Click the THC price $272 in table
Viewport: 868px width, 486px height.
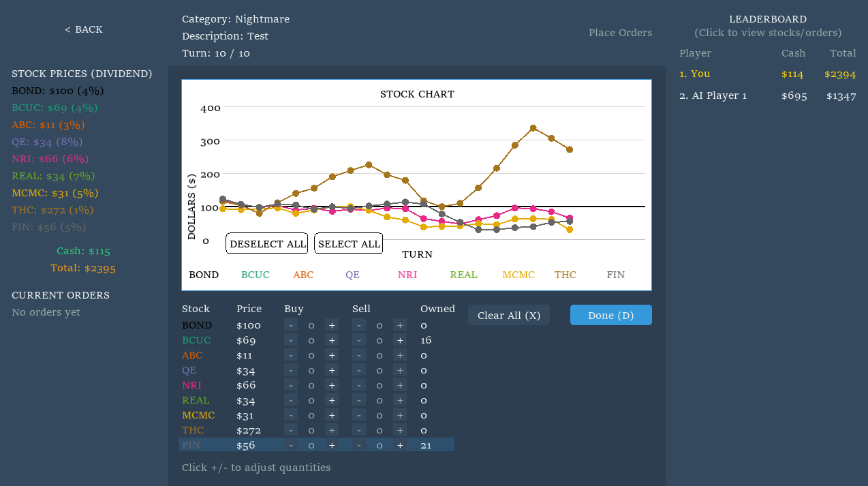tap(249, 430)
